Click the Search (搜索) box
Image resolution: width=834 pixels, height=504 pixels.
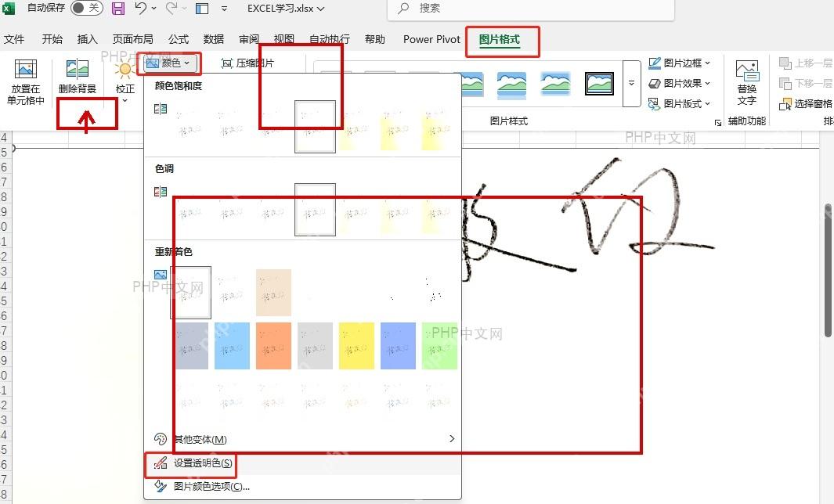click(x=531, y=9)
